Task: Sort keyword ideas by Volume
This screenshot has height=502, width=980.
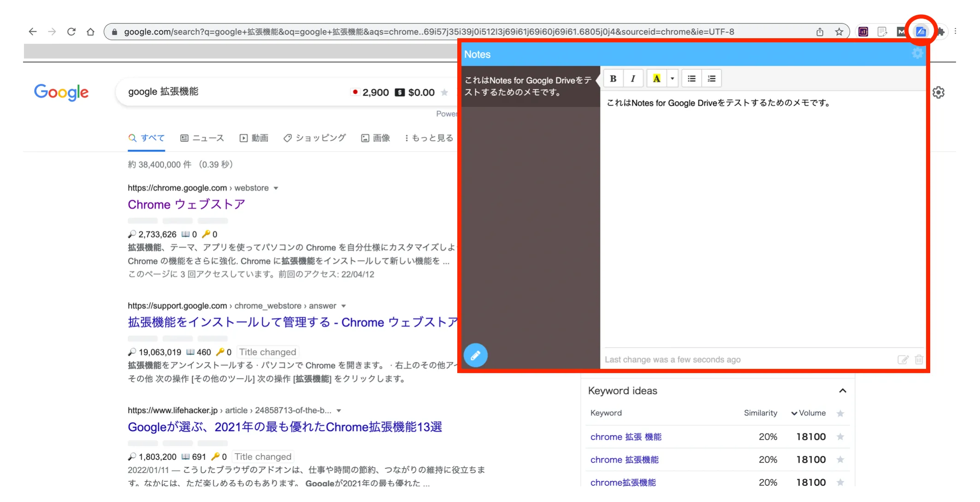Action: point(808,413)
